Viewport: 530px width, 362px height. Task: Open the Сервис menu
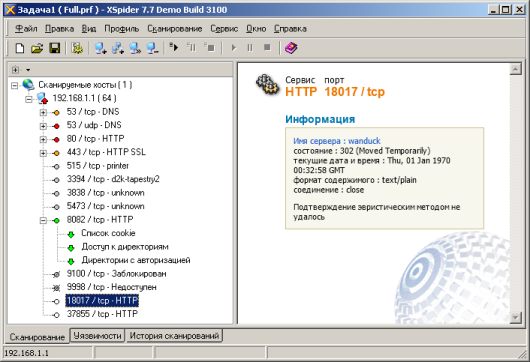click(x=224, y=29)
